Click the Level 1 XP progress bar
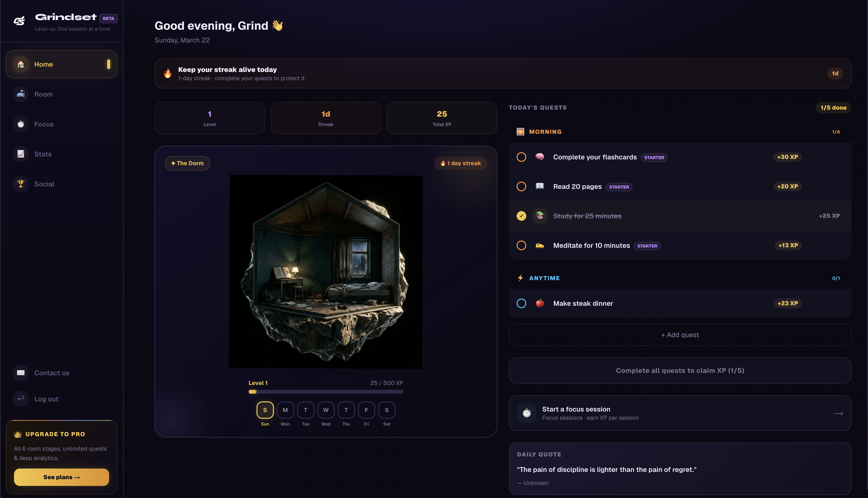 [x=326, y=392]
